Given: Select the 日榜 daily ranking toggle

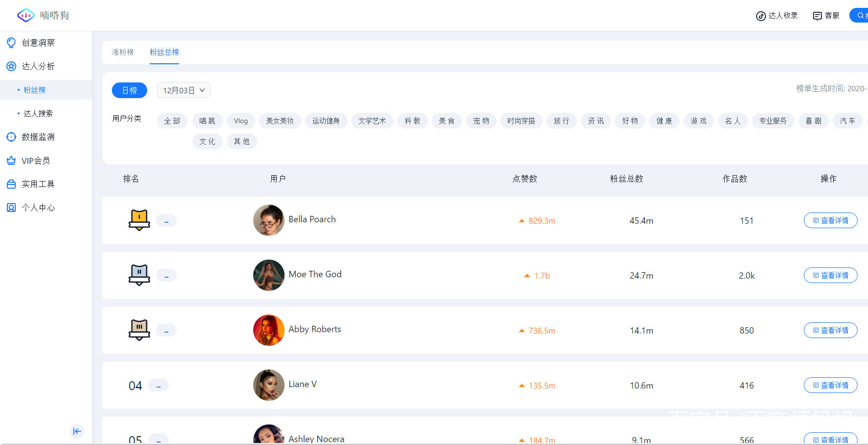Looking at the screenshot, I should pyautogui.click(x=130, y=90).
